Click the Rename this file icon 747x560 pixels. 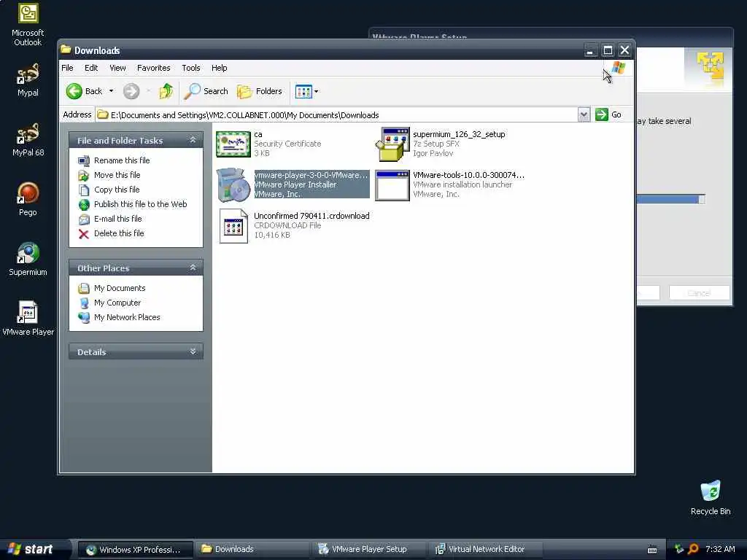pos(84,160)
